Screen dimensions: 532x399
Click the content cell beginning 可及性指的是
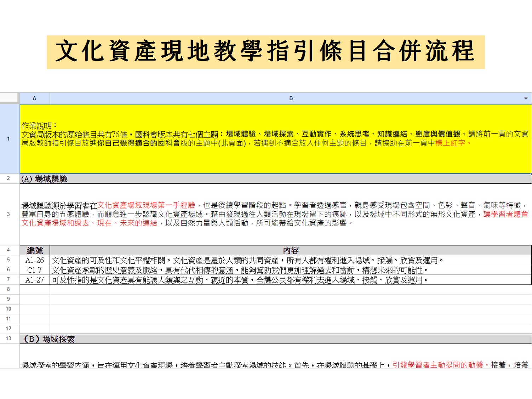point(291,280)
